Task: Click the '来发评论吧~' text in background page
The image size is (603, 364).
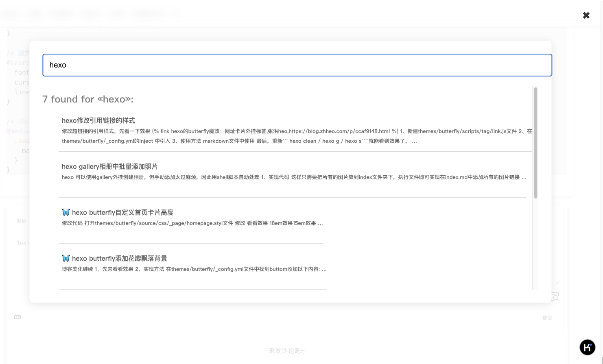Action: (x=286, y=351)
